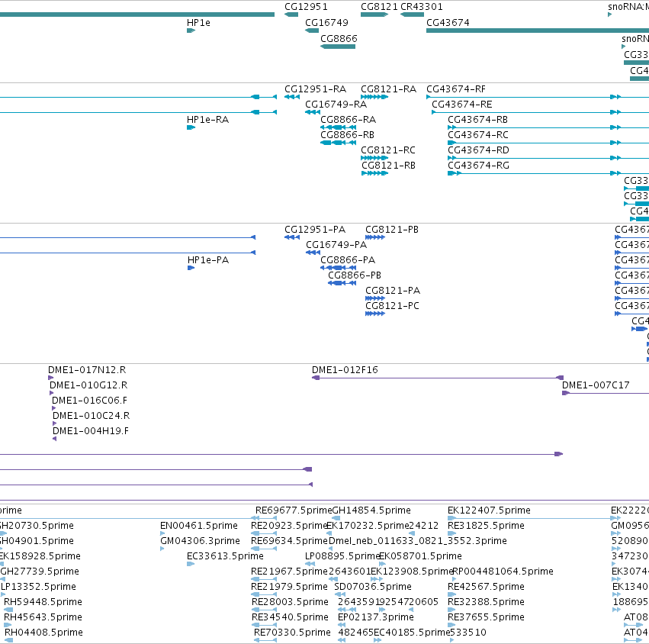Select the RH45643.5prime EST label
Image resolution: width=649 pixels, height=644 pixels.
43,618
